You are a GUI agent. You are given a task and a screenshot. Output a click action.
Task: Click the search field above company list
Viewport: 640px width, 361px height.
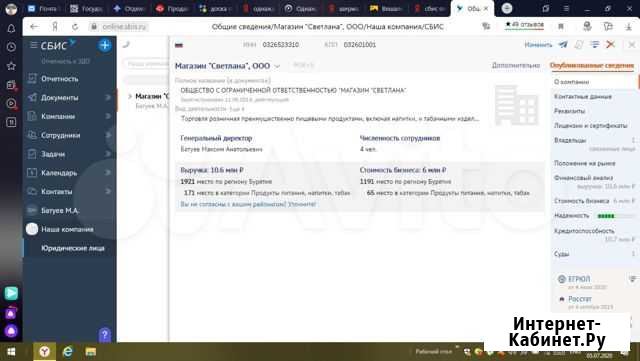tap(146, 64)
